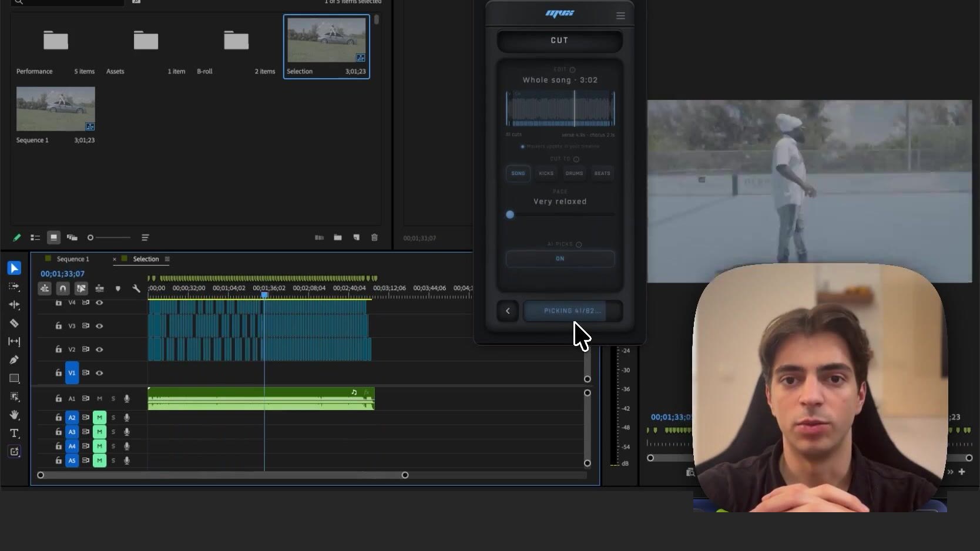
Task: Select DRUMS in the Cut To options
Action: click(x=574, y=173)
